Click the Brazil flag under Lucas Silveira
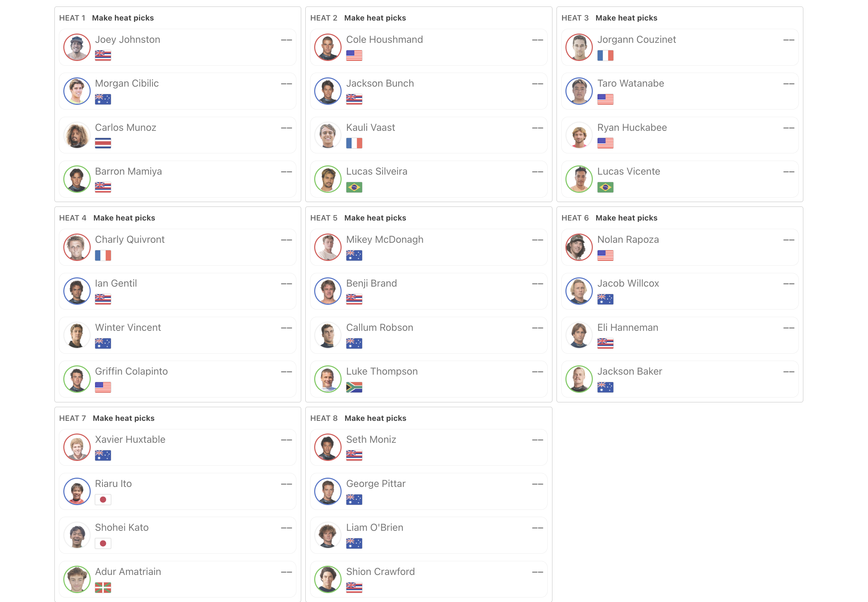The image size is (868, 602). pos(354,187)
